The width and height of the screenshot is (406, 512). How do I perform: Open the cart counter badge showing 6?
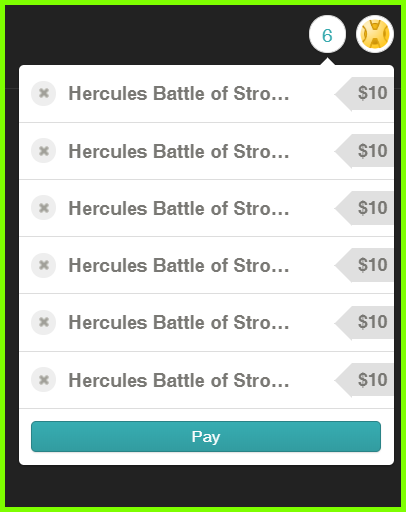pos(327,34)
